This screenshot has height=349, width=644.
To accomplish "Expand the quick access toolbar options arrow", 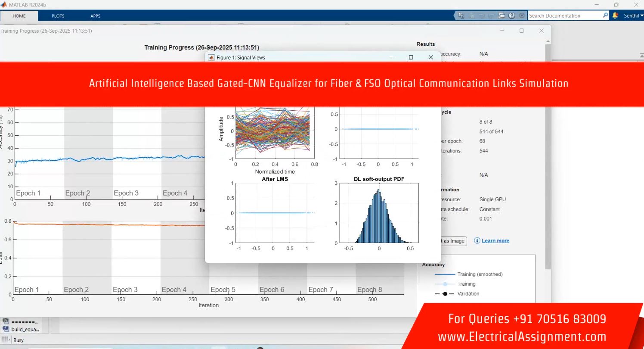I will click(x=522, y=16).
